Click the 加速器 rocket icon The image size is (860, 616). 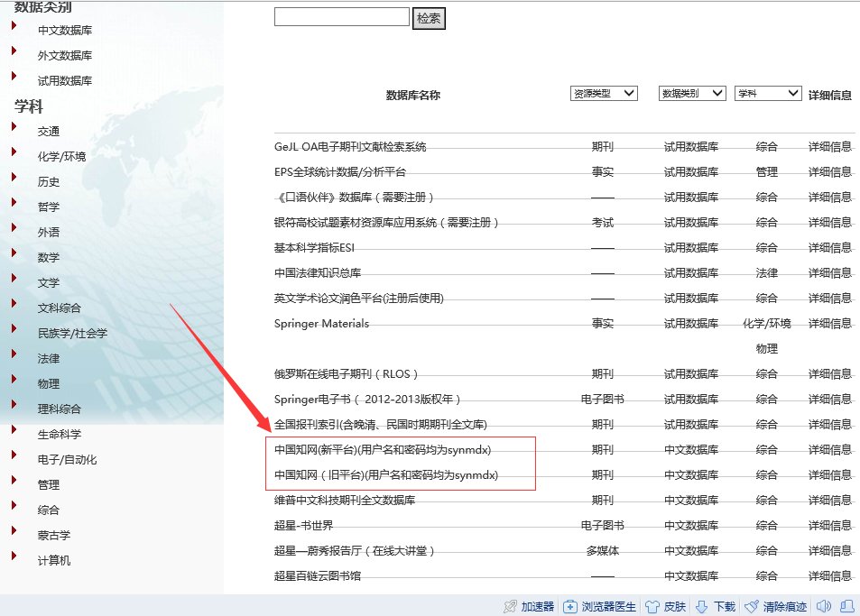pos(510,606)
